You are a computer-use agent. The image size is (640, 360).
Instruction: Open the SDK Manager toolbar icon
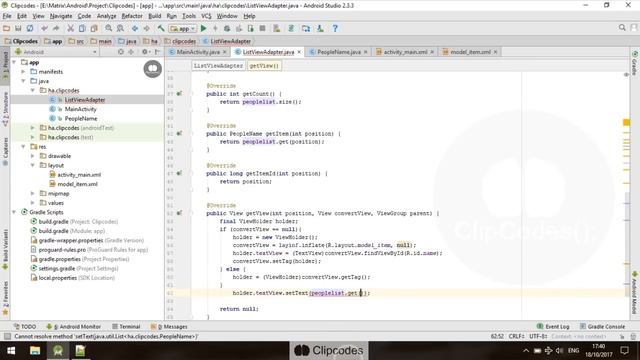coord(320,29)
